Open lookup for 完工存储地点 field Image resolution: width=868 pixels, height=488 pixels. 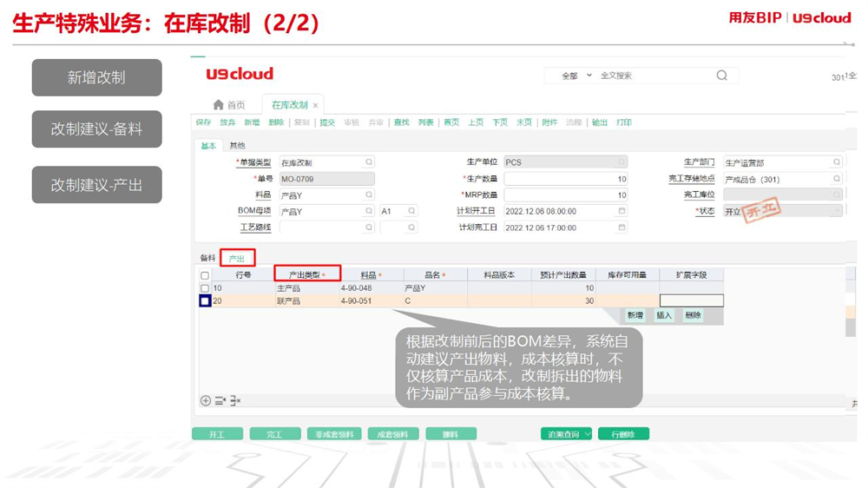pyautogui.click(x=837, y=178)
